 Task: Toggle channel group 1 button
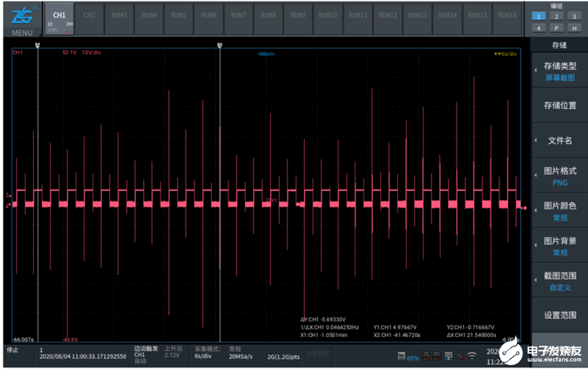(538, 16)
